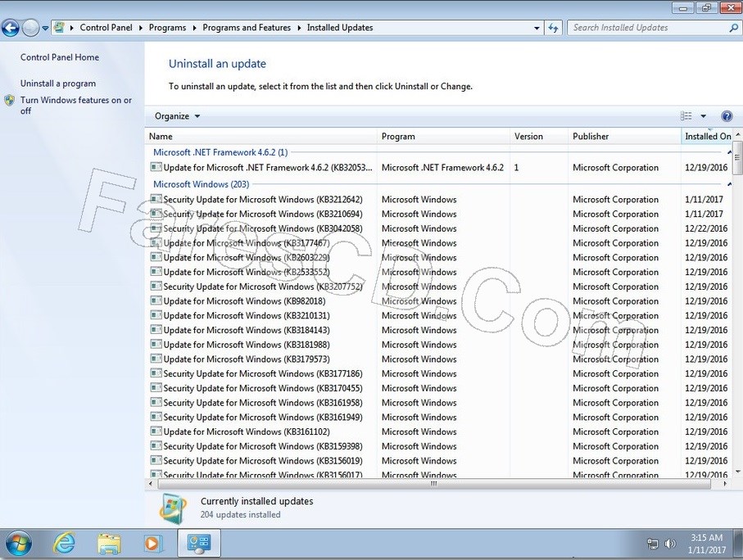Collapse Microsoft .NET Framework 4.6.2 group
743x560 pixels.
coord(729,152)
